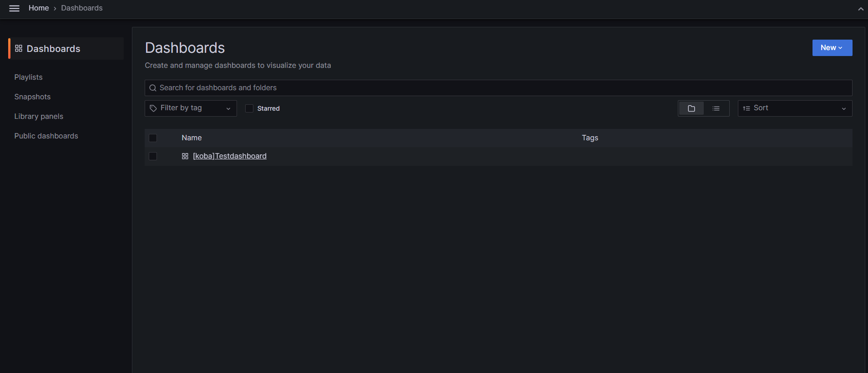Expand the New button dropdown chevron

click(x=841, y=47)
